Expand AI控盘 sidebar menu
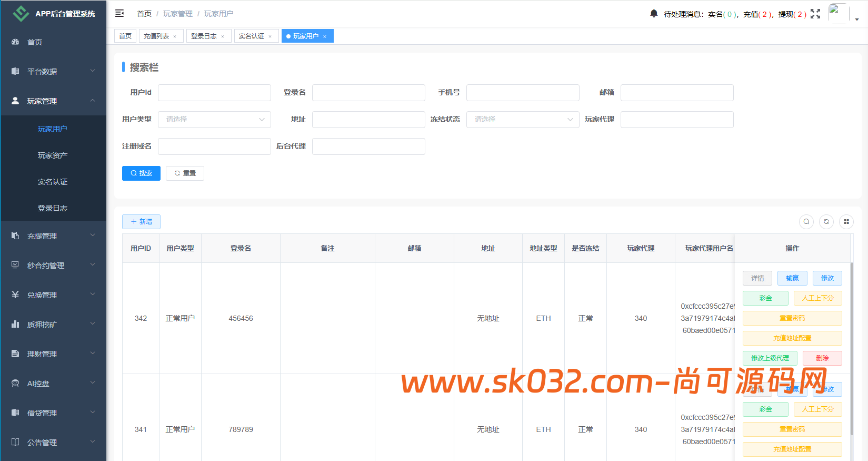868x461 pixels. [x=53, y=384]
